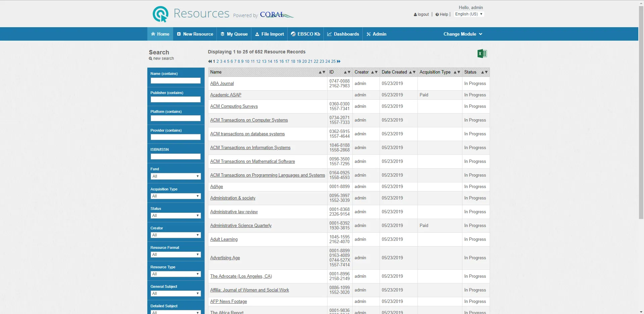644x314 pixels.
Task: Expand the Acquisition Type dropdown
Action: pos(176,196)
